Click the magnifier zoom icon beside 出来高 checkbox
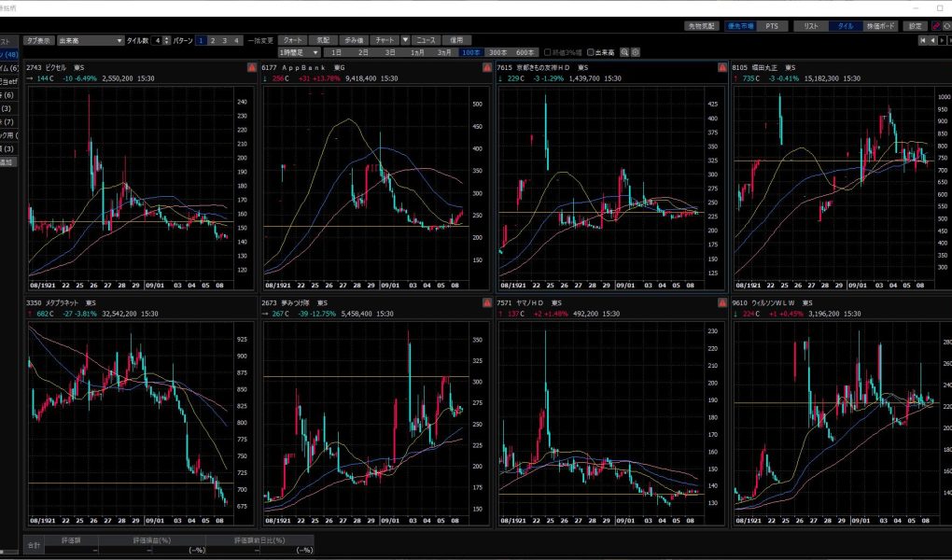Viewport: 952px width, 560px height. (x=624, y=52)
